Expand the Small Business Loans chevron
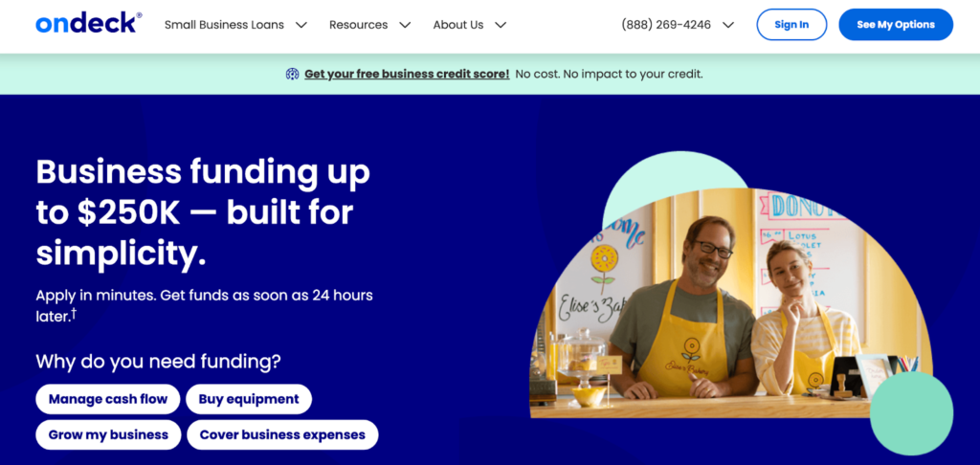The image size is (980, 465). [301, 25]
